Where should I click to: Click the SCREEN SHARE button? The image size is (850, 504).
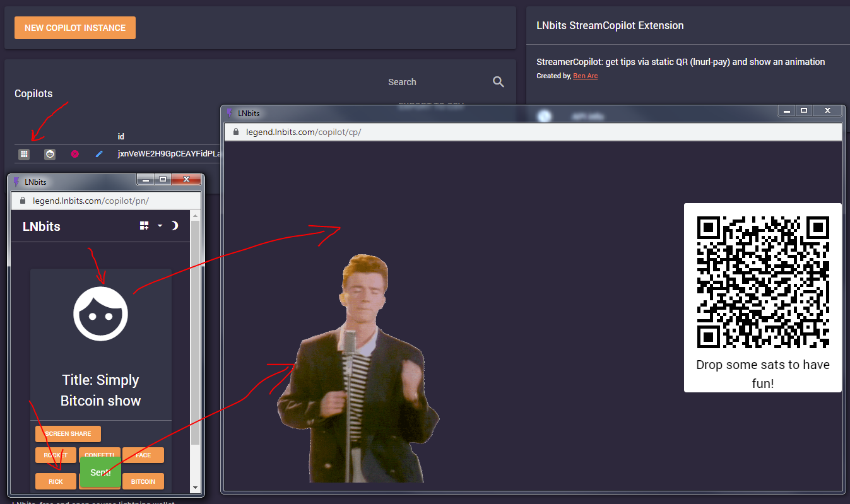pyautogui.click(x=68, y=434)
